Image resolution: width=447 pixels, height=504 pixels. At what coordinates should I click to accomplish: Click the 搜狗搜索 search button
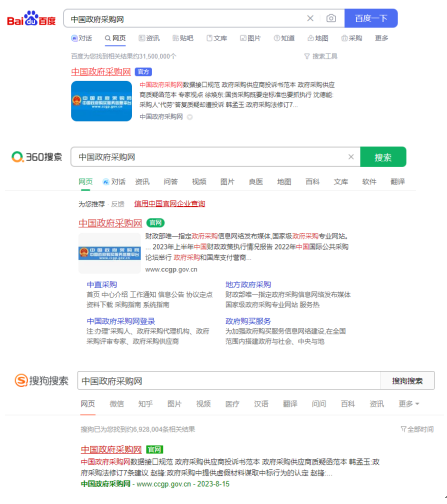[407, 381]
